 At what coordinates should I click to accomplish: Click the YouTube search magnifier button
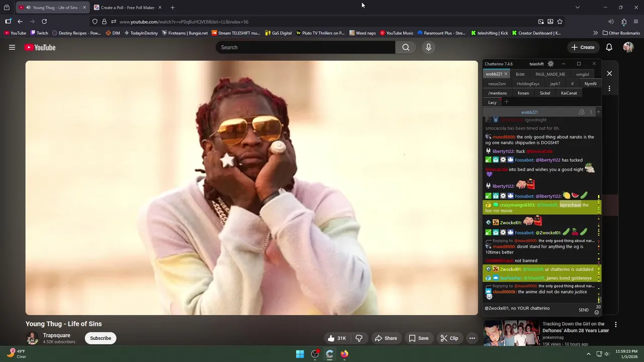tap(406, 47)
